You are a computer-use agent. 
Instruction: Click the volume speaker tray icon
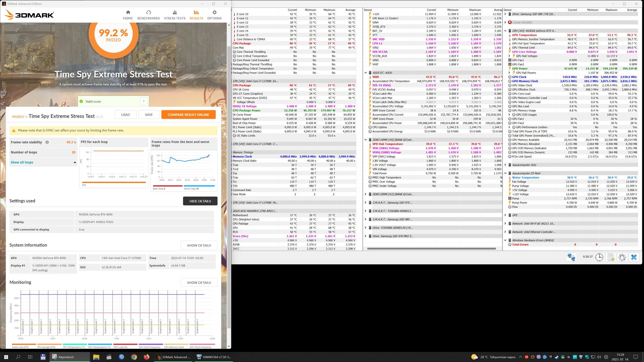point(599,357)
